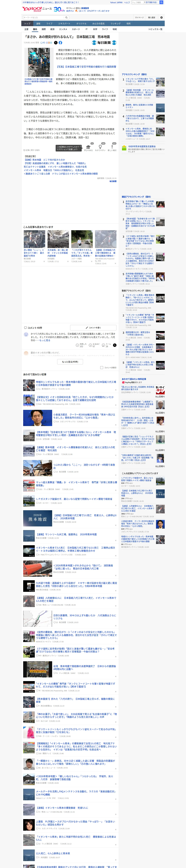React with 学びがある graduation cap icon

pyautogui.click(x=88, y=147)
